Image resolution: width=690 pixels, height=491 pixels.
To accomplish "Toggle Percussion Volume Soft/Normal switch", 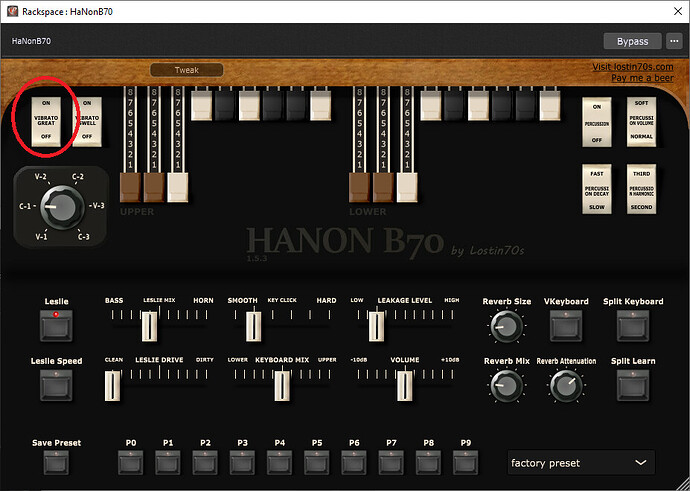I will [641, 122].
